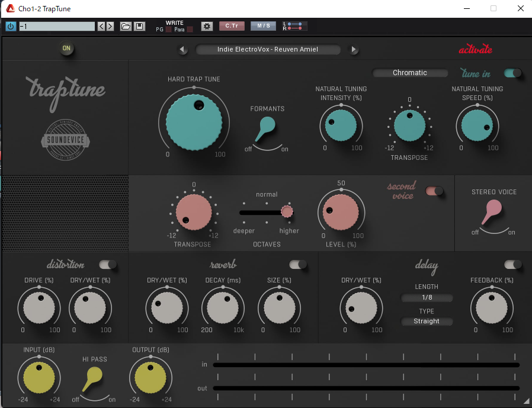Open the preset name dropdown
The height and width of the screenshot is (408, 532).
268,50
